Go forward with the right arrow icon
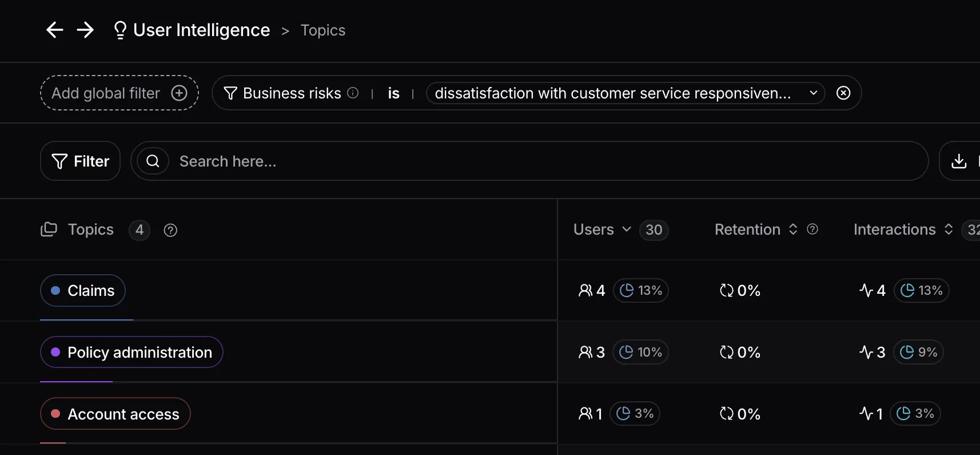Viewport: 980px width, 455px height. click(x=85, y=30)
